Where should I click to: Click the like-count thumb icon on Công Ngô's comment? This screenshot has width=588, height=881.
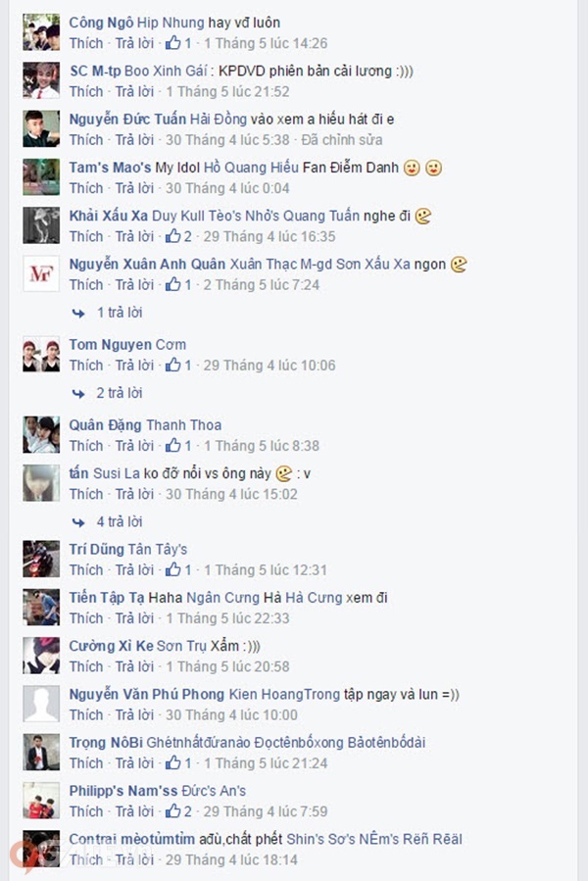pyautogui.click(x=172, y=43)
